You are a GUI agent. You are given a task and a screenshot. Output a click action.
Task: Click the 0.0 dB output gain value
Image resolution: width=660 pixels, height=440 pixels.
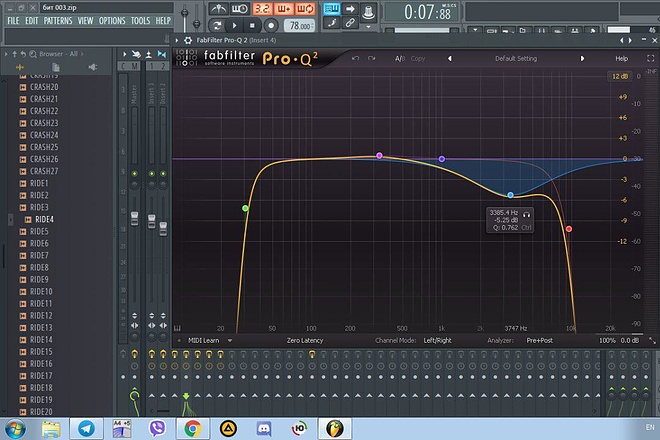tap(629, 340)
